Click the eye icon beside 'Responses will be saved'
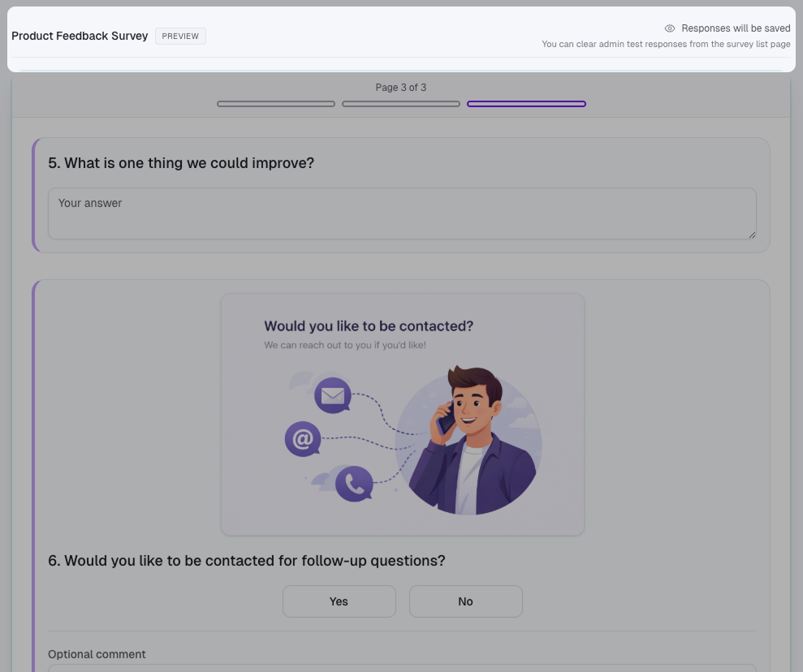The height and width of the screenshot is (672, 803). (x=670, y=28)
